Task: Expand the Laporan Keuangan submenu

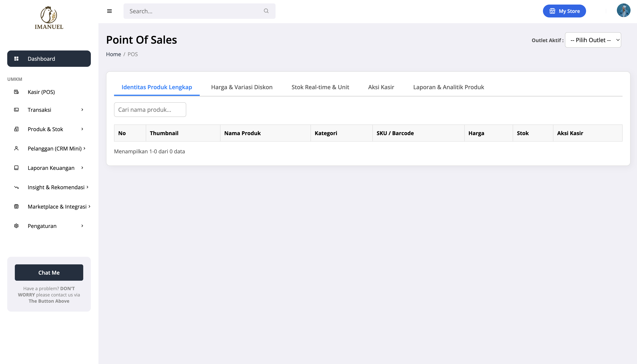Action: tap(82, 168)
